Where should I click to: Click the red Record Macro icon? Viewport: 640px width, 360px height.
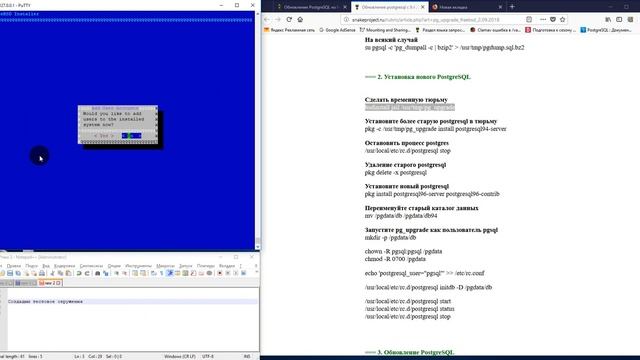pyautogui.click(x=220, y=273)
